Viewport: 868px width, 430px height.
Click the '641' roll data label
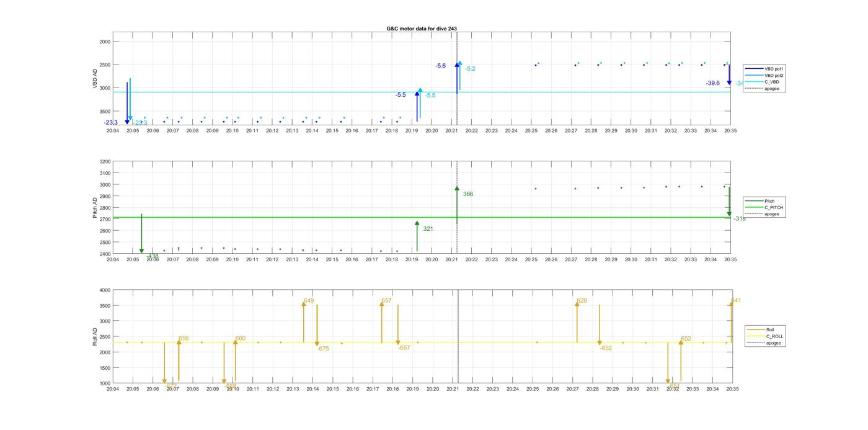pos(736,301)
